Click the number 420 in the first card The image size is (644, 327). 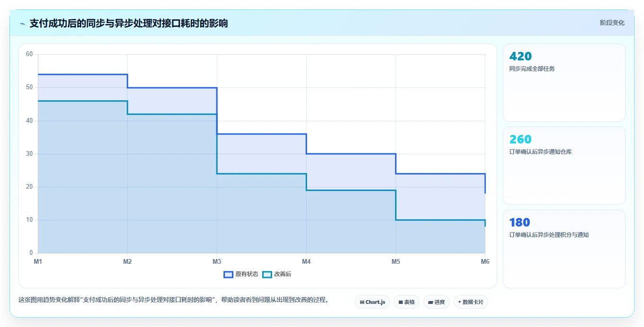tap(521, 57)
